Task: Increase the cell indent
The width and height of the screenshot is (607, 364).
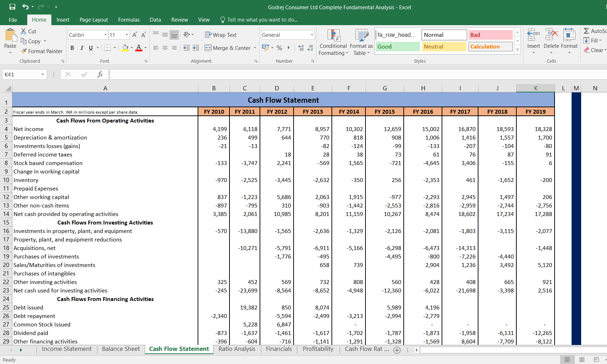Action: (x=196, y=48)
